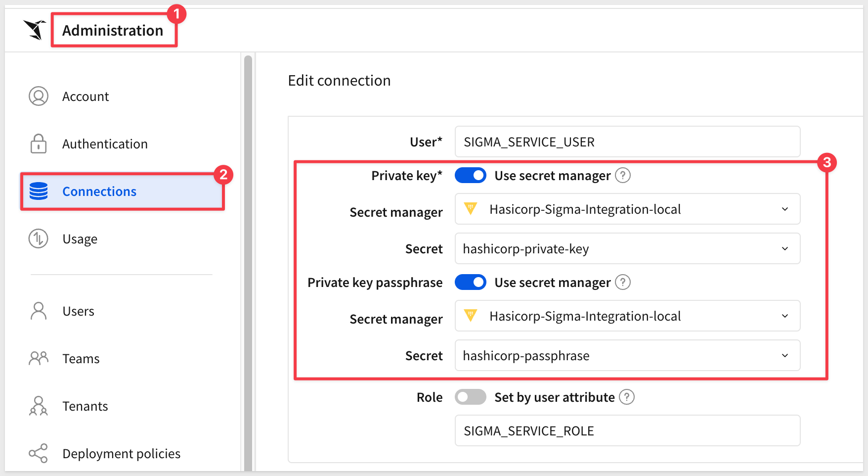Viewport: 868px width, 476px height.
Task: Open the Teams people icon
Action: pyautogui.click(x=39, y=358)
